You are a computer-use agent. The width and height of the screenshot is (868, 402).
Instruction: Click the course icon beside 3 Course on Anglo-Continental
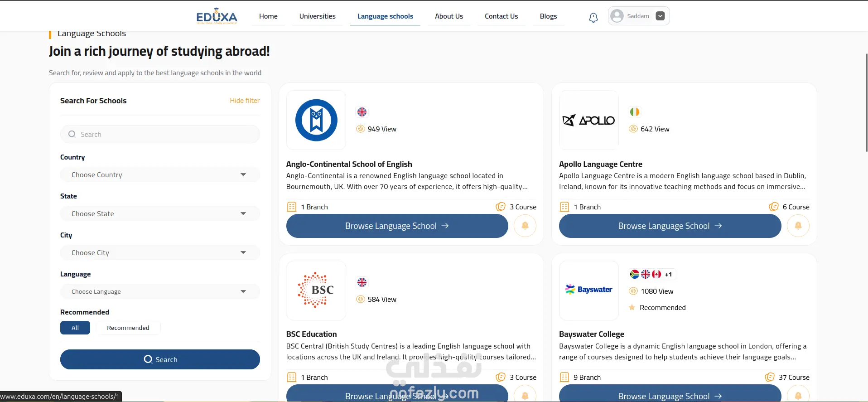[x=501, y=207]
